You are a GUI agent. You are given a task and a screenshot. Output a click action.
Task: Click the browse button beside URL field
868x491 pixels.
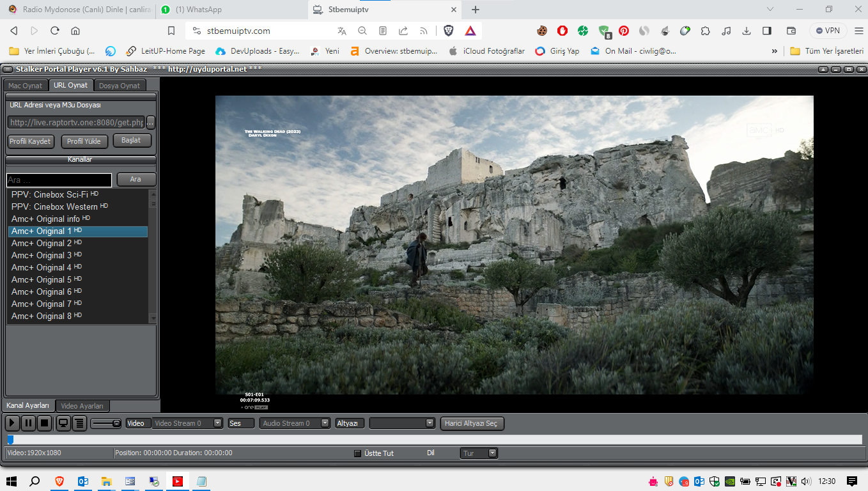[151, 122]
